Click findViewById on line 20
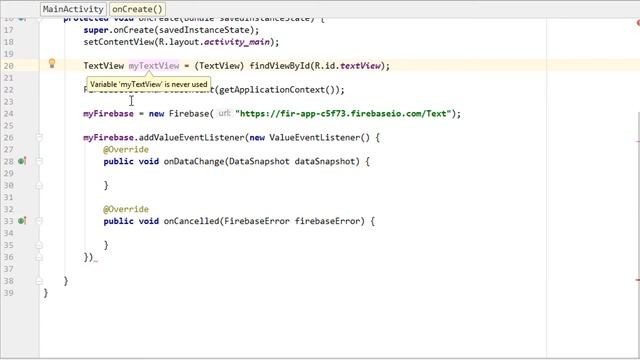Viewport: 640px width, 360px height. pyautogui.click(x=280, y=66)
